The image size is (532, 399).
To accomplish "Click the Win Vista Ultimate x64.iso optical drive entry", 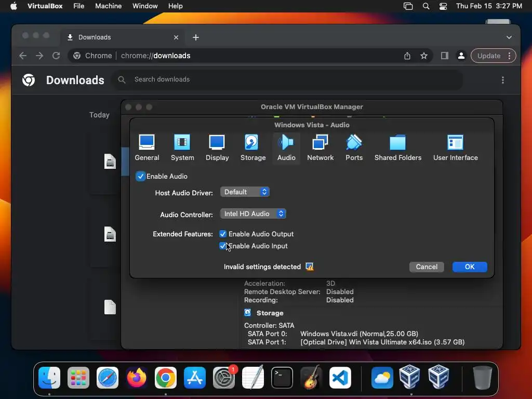I will pos(382,342).
